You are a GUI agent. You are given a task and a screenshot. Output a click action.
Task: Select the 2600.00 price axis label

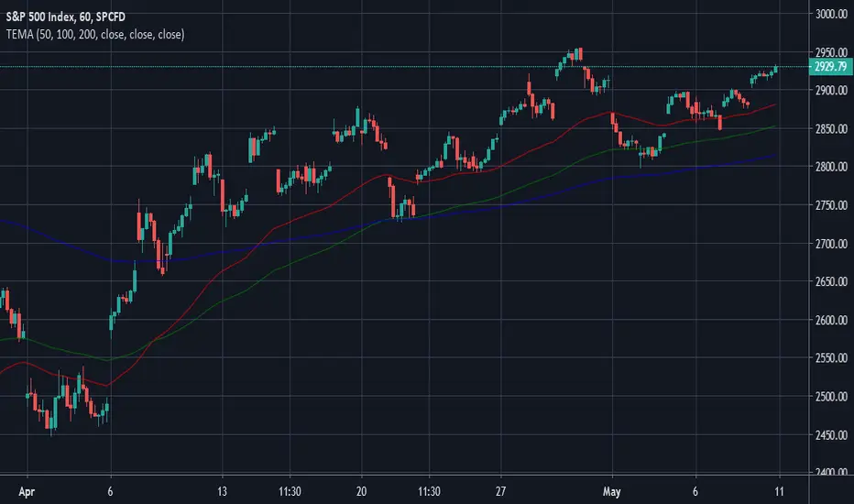pos(831,320)
